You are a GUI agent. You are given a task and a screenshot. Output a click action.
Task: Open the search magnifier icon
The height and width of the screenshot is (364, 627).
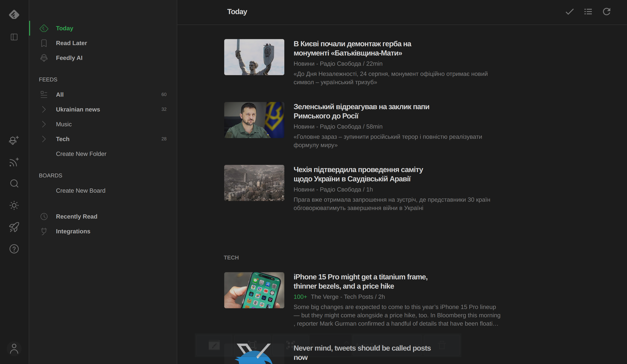tap(14, 183)
